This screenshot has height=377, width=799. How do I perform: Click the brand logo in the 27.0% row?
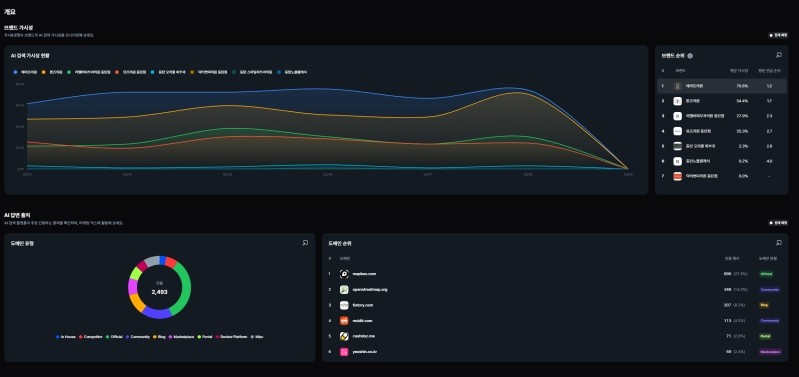point(677,116)
